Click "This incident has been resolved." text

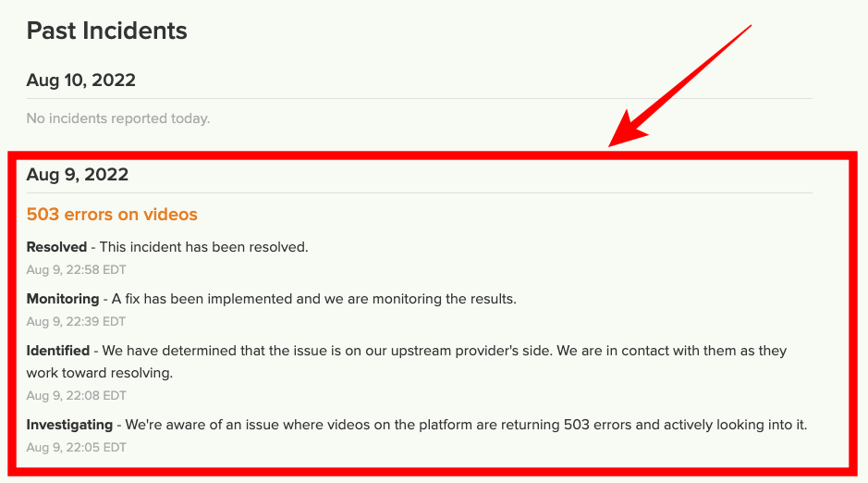coord(203,247)
